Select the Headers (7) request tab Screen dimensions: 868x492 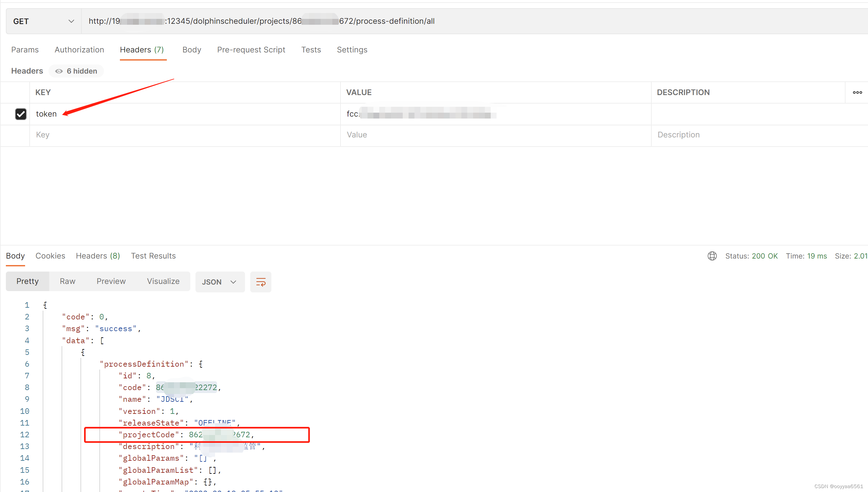point(142,50)
